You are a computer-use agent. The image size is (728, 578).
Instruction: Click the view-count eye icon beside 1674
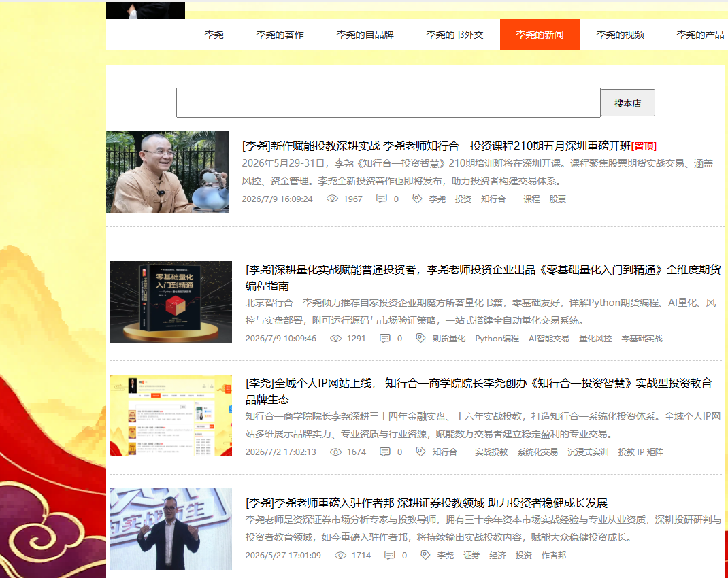coord(335,452)
